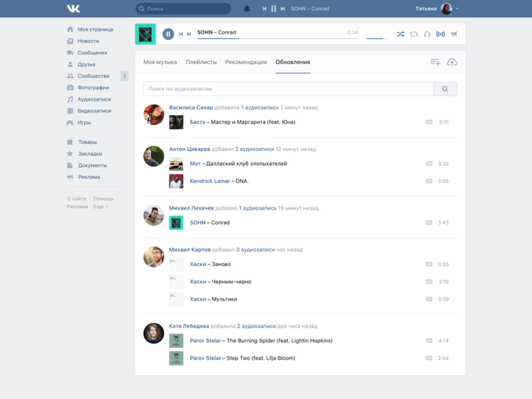Click Parov Stelar – The Burning Spider track
532x399 pixels.
click(x=261, y=340)
